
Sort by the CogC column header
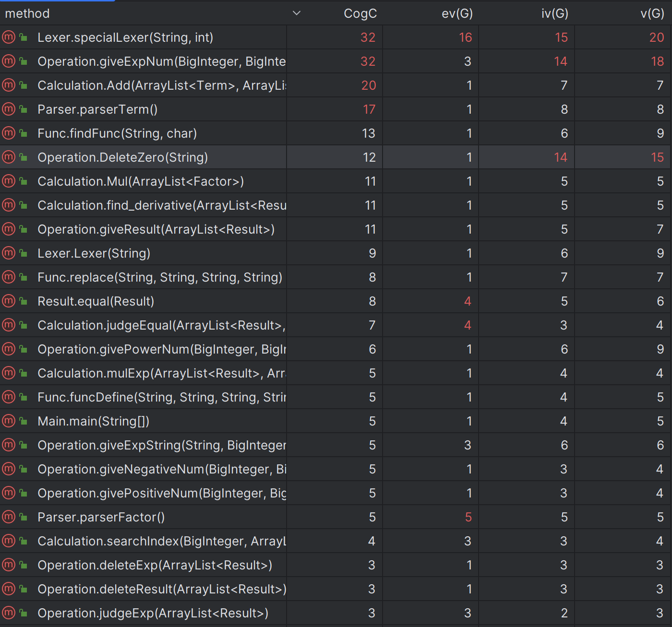point(360,13)
